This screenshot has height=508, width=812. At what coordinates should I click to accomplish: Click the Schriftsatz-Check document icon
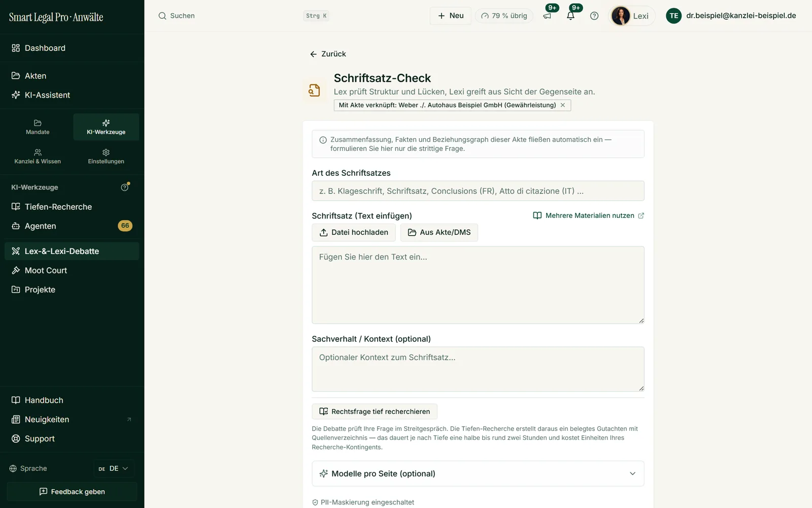click(x=314, y=90)
